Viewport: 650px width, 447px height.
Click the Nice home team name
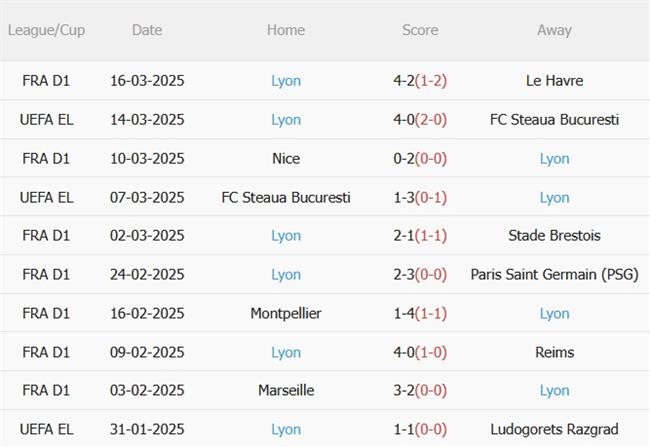[x=286, y=158]
